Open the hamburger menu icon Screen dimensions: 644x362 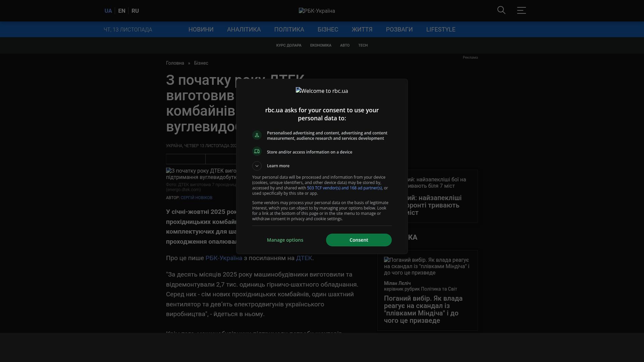pyautogui.click(x=521, y=10)
